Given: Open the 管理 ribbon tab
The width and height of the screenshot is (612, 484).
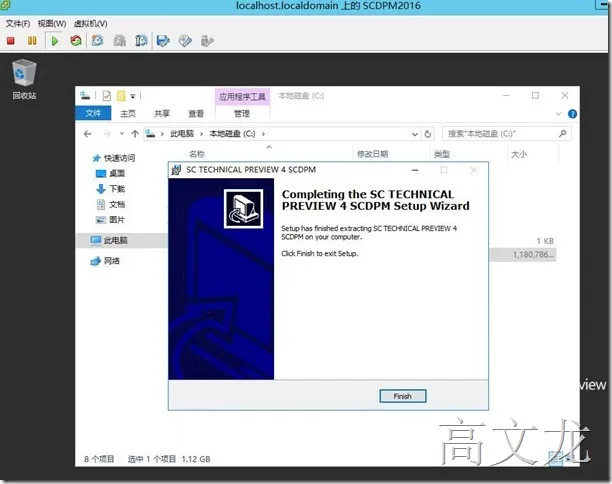Looking at the screenshot, I should (242, 114).
